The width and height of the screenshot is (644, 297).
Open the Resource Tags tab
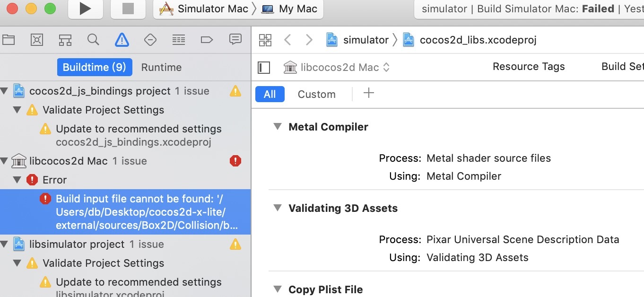point(529,67)
